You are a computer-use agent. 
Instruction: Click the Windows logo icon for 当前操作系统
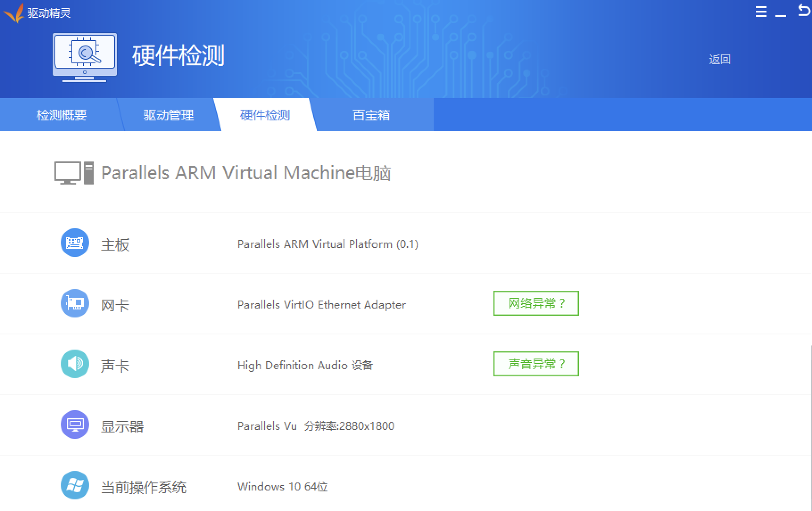click(x=75, y=485)
